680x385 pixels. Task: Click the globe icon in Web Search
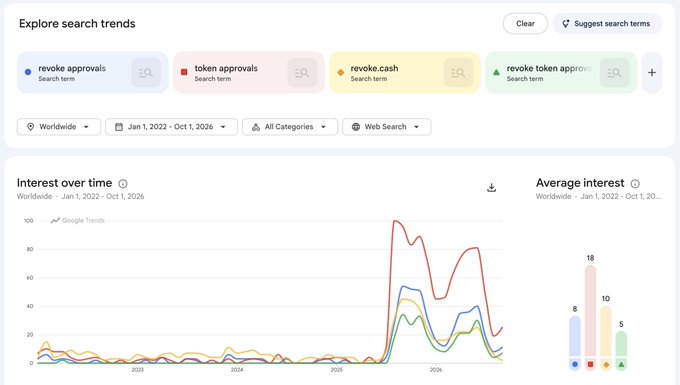click(x=356, y=127)
